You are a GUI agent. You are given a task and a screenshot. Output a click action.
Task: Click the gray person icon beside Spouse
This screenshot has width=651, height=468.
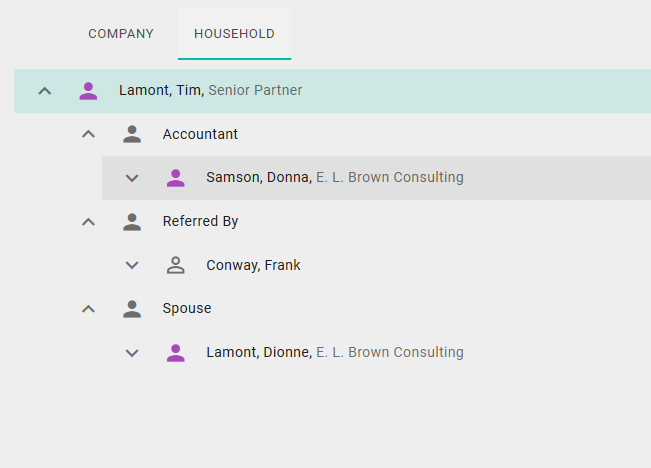132,309
